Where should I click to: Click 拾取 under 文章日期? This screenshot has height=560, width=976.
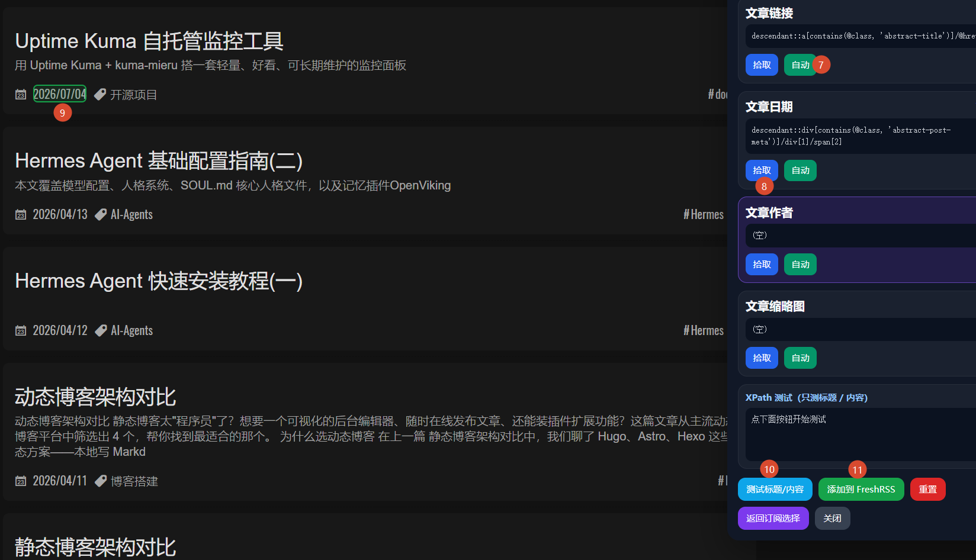(x=762, y=170)
